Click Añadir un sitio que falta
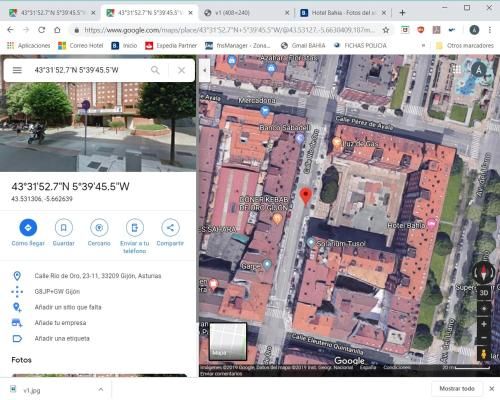The height and width of the screenshot is (400, 500). pos(68,307)
